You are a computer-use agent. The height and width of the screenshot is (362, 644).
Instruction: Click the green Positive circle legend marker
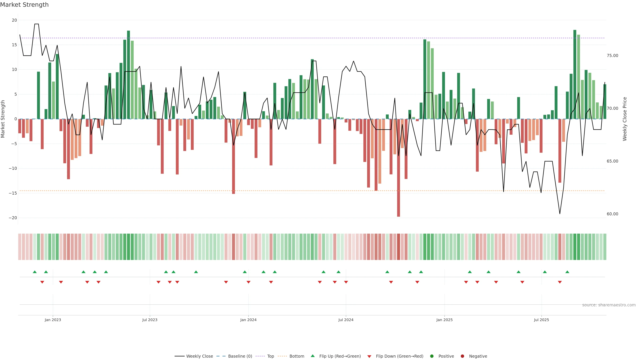432,356
